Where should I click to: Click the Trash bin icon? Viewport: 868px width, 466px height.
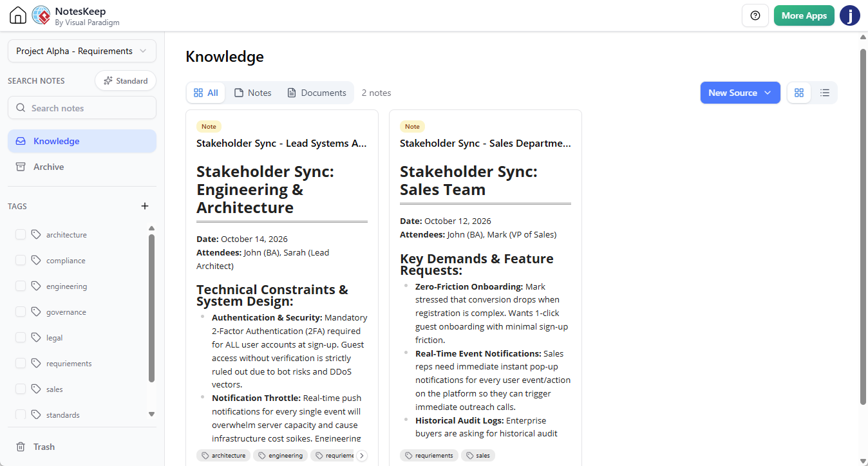(21, 447)
